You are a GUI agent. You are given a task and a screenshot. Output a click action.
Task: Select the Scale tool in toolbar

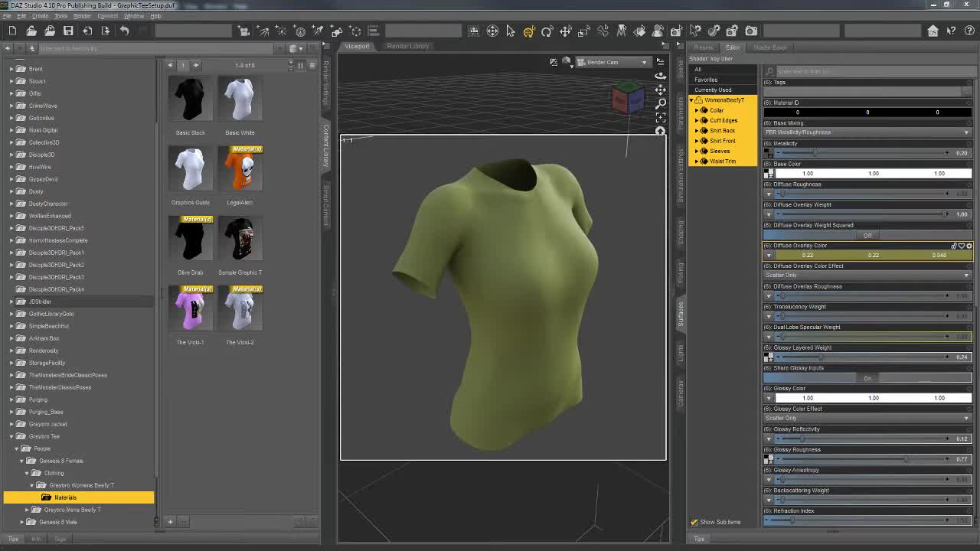tap(584, 31)
